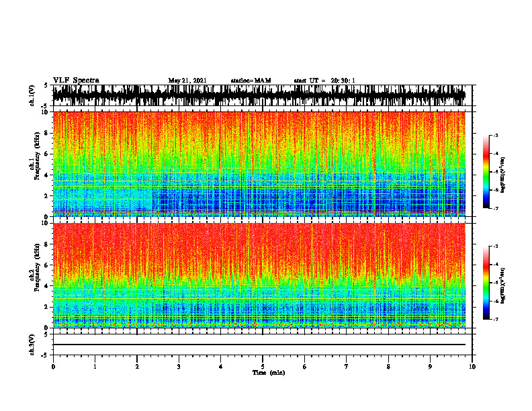Click the time axis tick label "0"

[53, 367]
